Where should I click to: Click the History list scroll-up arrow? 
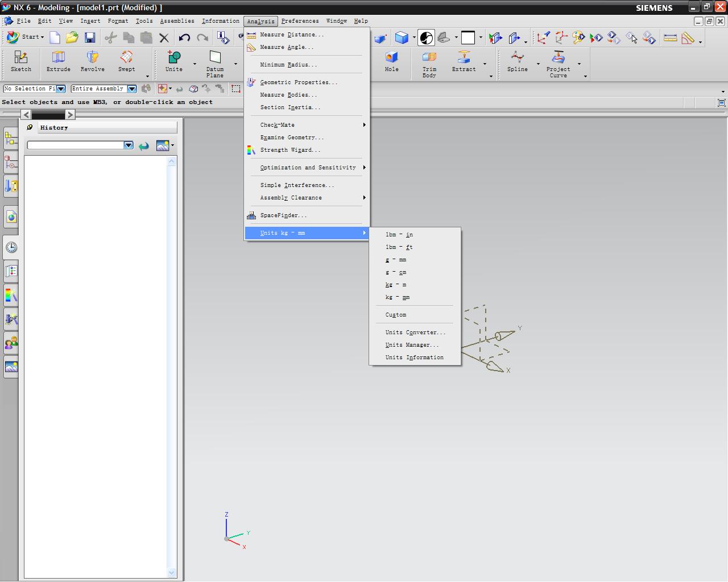coord(172,162)
